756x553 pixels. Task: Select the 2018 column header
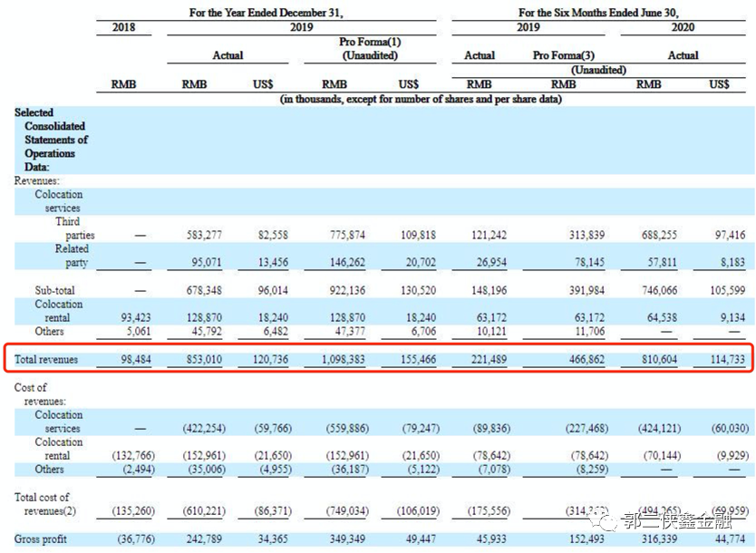123,27
